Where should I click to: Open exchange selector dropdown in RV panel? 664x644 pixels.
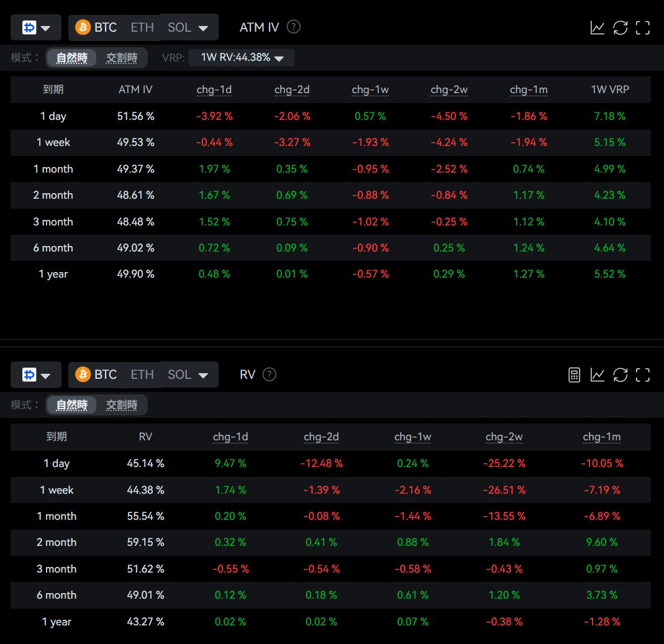36,374
